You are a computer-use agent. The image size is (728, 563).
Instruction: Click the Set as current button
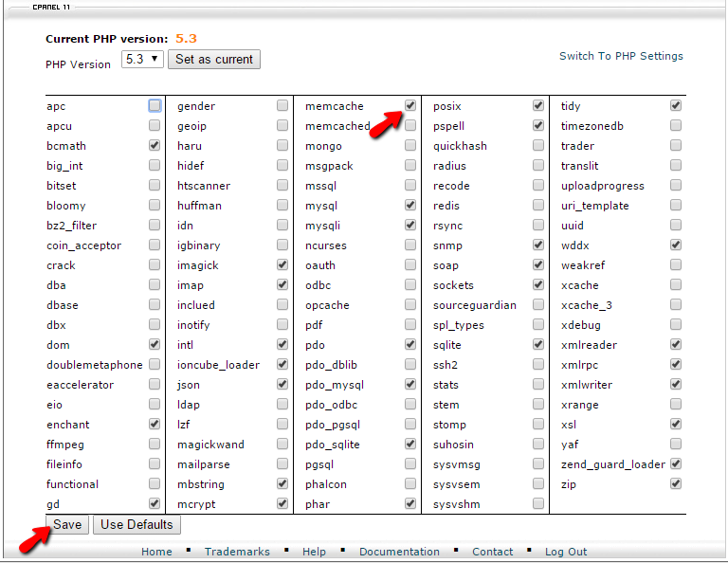click(214, 60)
